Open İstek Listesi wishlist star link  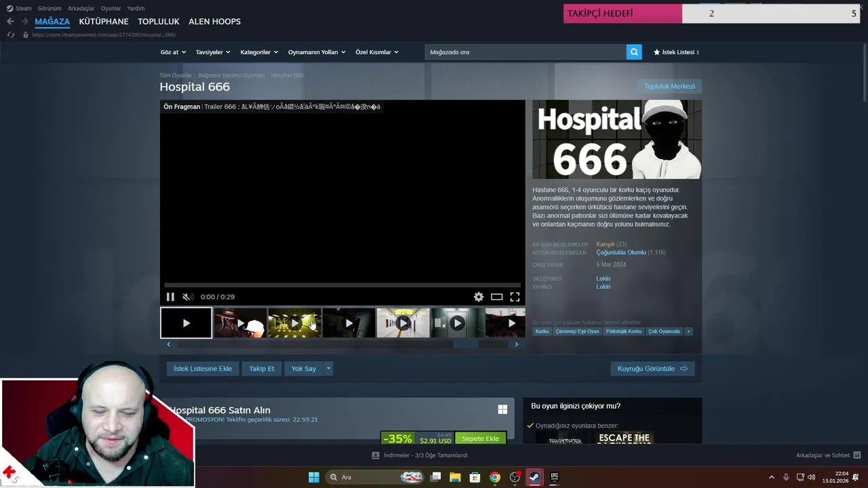click(x=676, y=52)
